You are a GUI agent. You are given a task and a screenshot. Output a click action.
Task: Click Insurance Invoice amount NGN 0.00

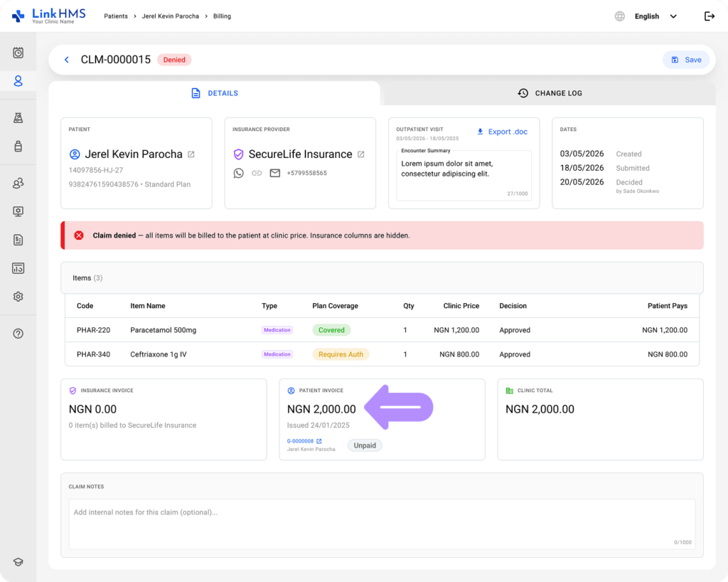92,409
